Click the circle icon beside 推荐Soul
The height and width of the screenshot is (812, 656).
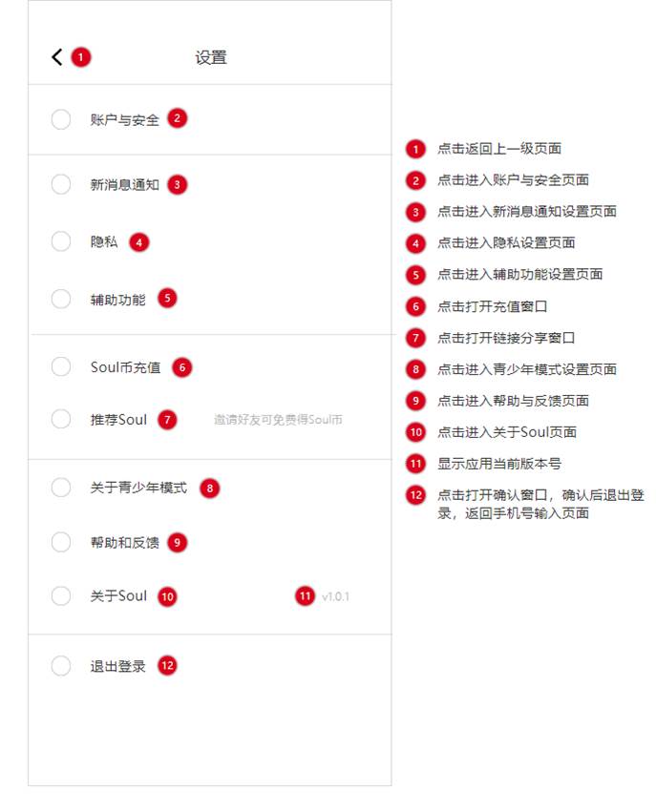(x=61, y=419)
